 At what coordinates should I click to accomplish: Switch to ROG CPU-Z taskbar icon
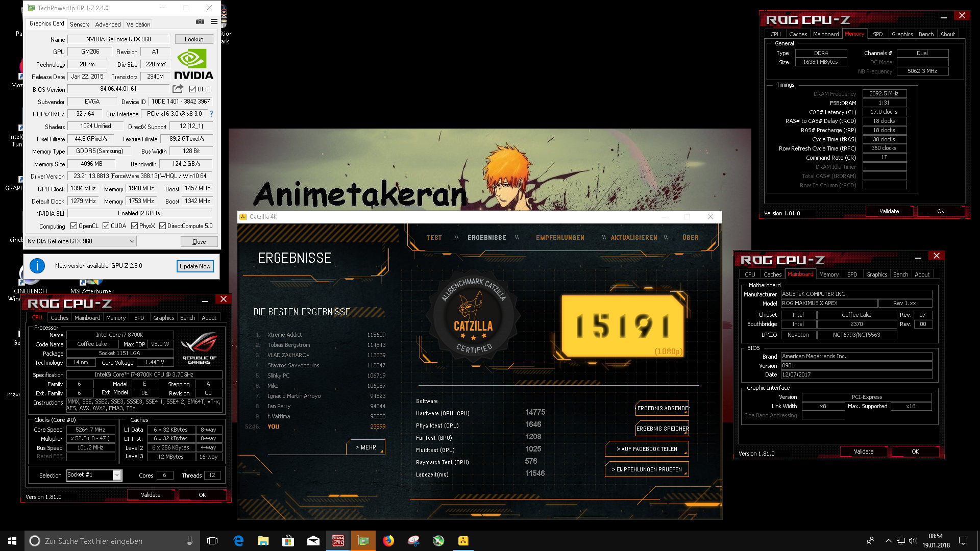338,541
